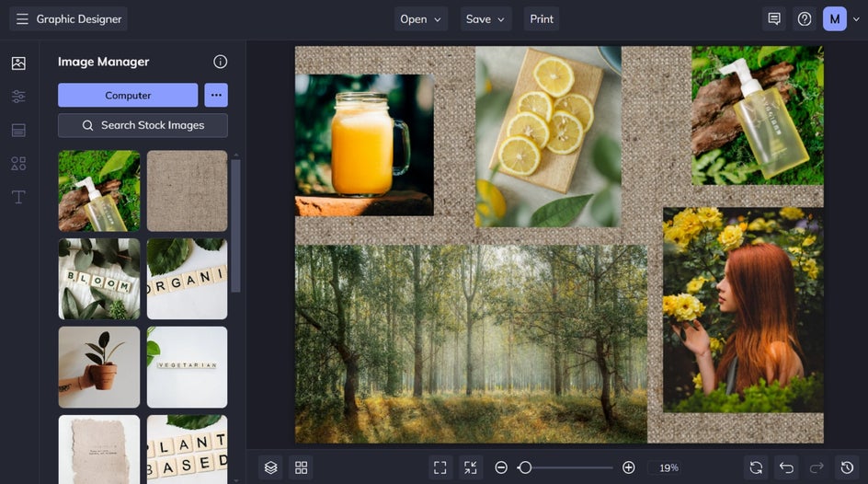Fit canvas to screen icon
The width and height of the screenshot is (868, 484).
pos(440,467)
